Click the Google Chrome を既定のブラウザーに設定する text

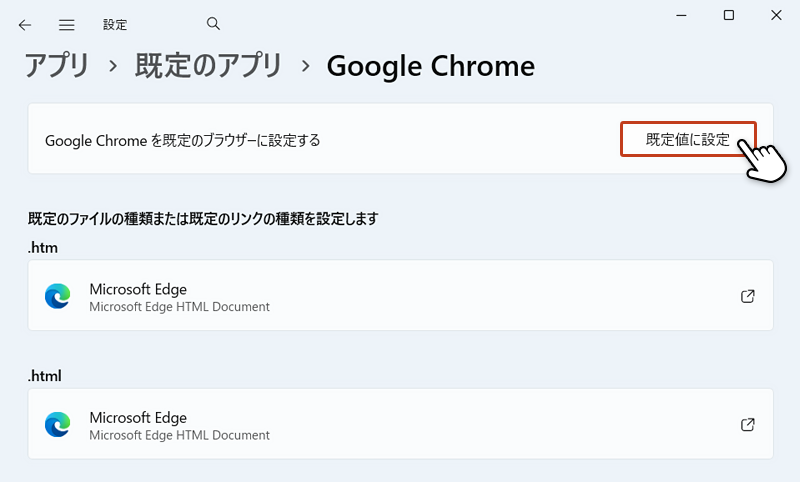click(x=183, y=140)
